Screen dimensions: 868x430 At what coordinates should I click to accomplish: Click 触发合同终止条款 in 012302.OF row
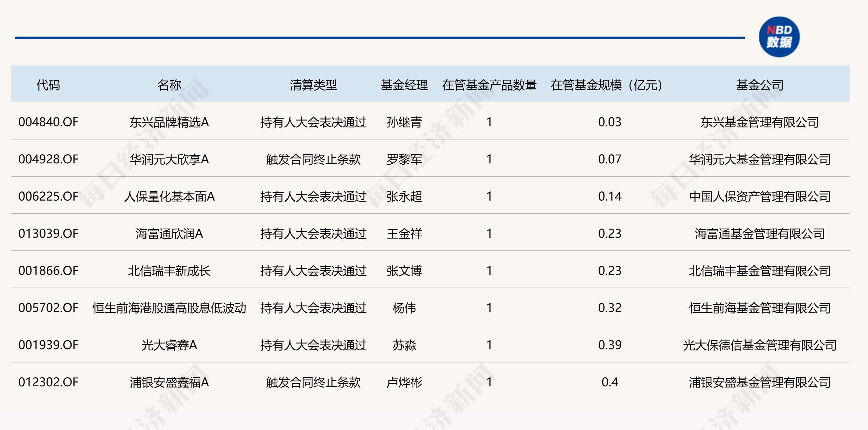[313, 382]
